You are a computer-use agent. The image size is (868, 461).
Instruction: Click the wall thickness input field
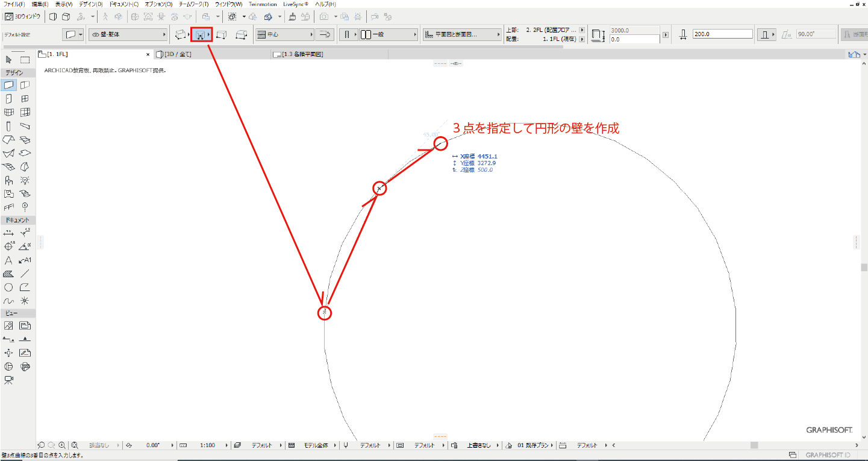pos(722,34)
